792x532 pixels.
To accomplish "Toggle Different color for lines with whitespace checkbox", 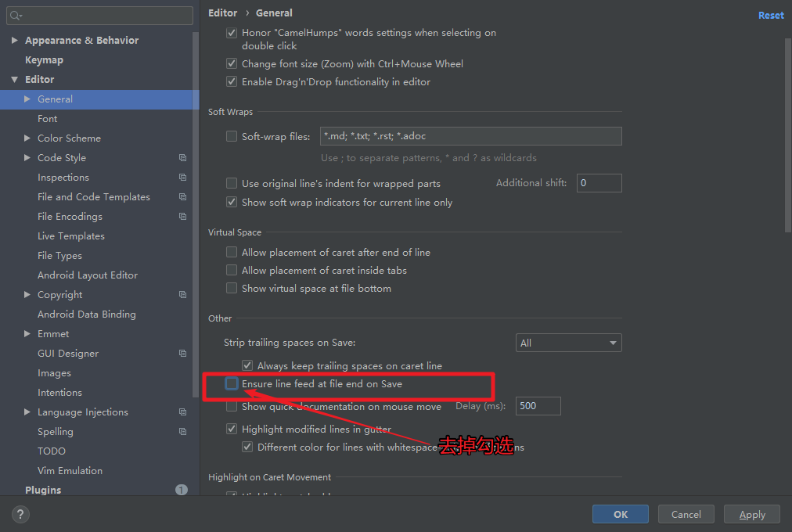I will click(247, 447).
